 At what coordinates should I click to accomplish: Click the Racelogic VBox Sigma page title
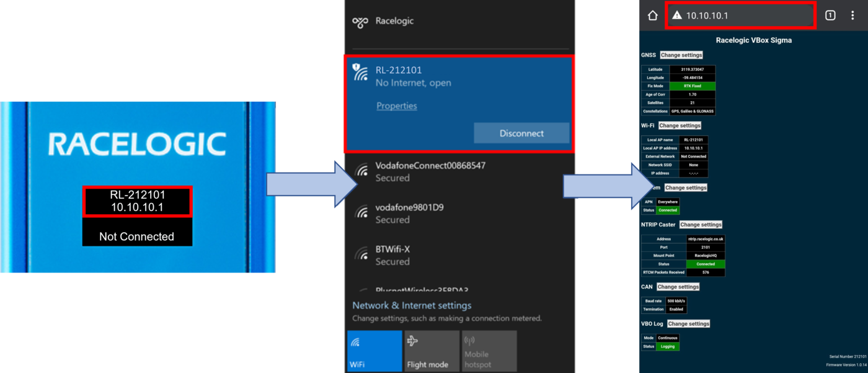(753, 40)
